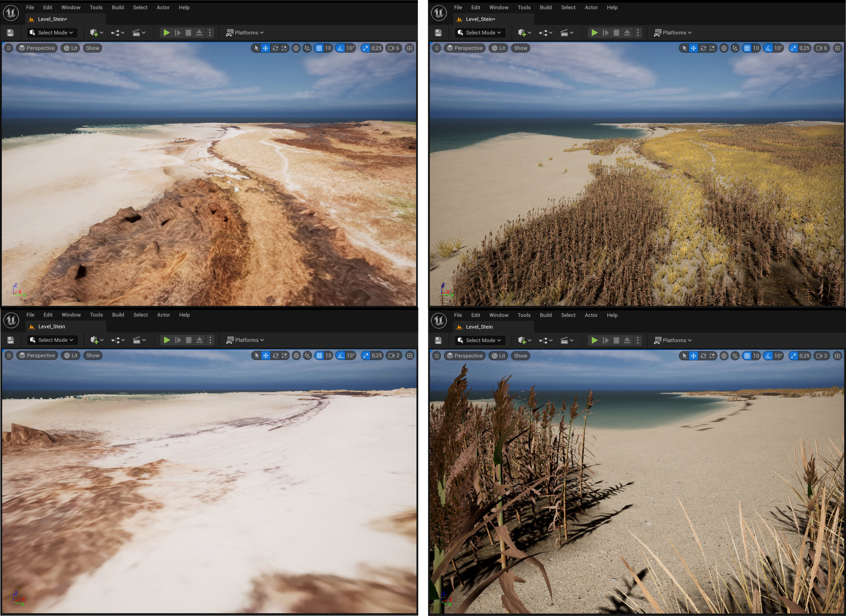Open Build menu in top-left window
The height and width of the screenshot is (616, 846).
click(117, 7)
